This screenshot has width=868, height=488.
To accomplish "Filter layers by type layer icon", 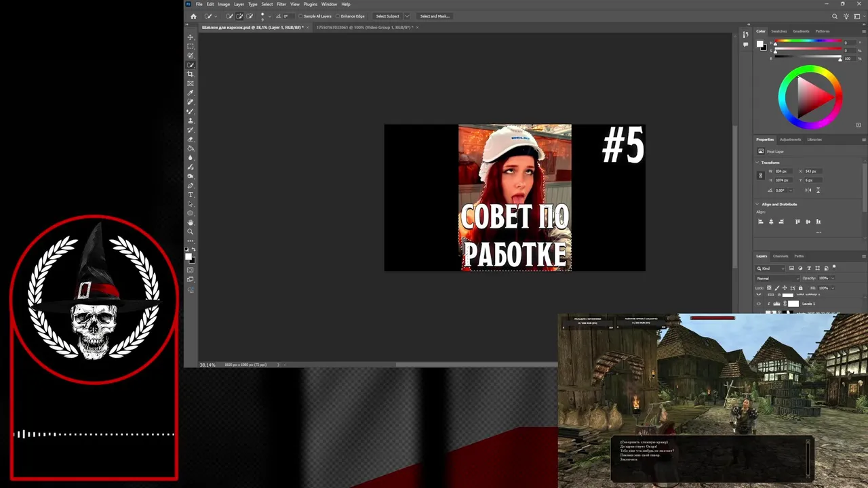I will tap(809, 268).
